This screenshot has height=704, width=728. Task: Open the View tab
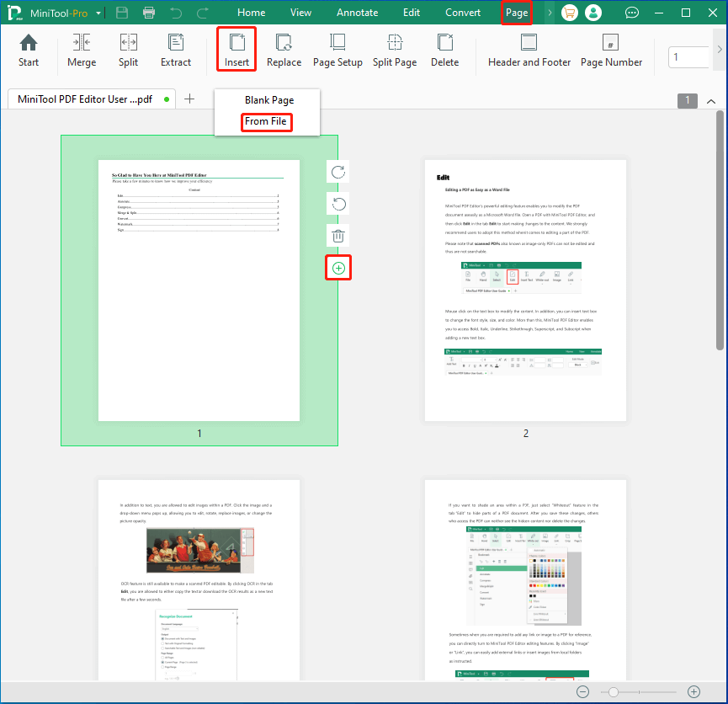300,13
